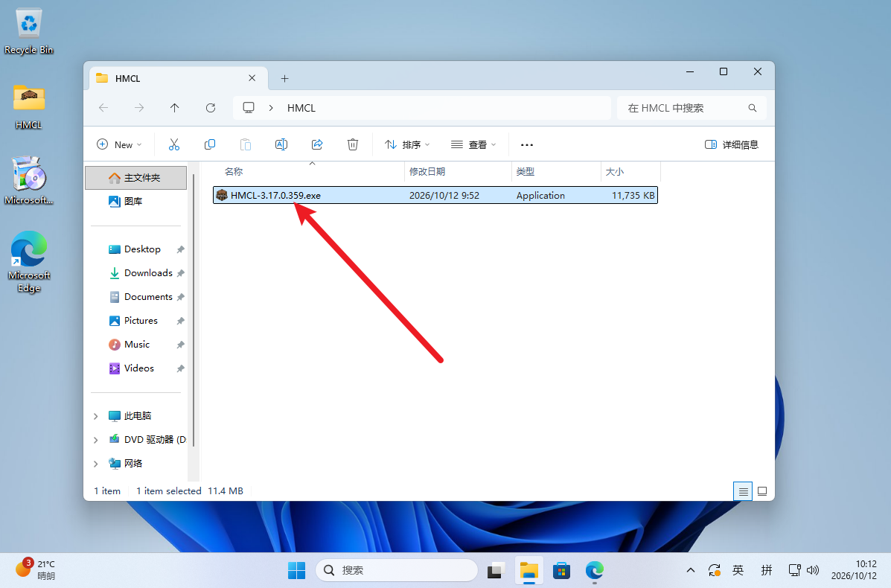Open Desktop quick access folder

(x=135, y=249)
